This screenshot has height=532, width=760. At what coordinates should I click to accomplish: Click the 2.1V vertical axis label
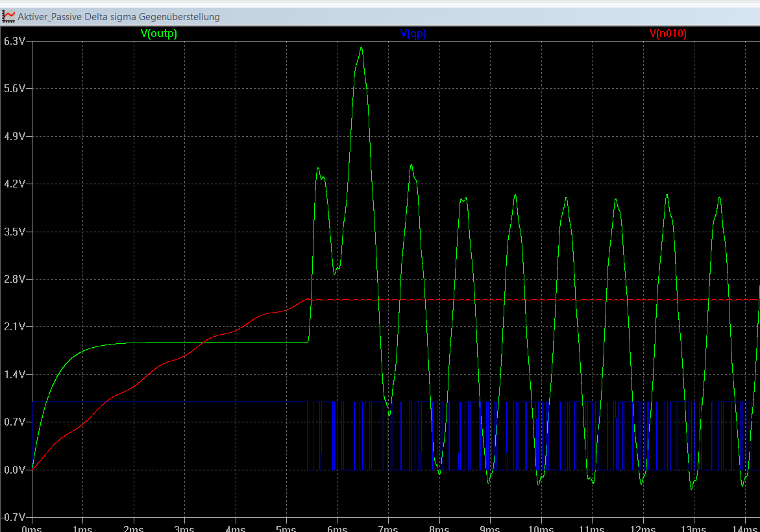tap(14, 326)
